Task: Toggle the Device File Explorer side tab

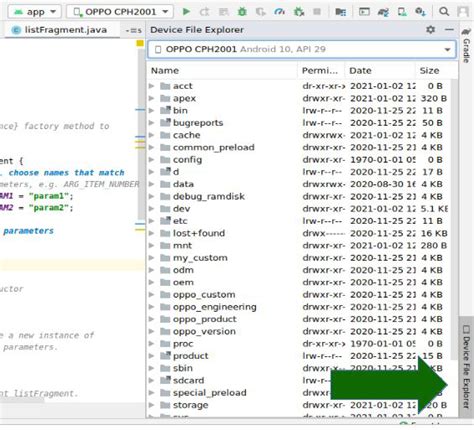Action: tap(466, 367)
